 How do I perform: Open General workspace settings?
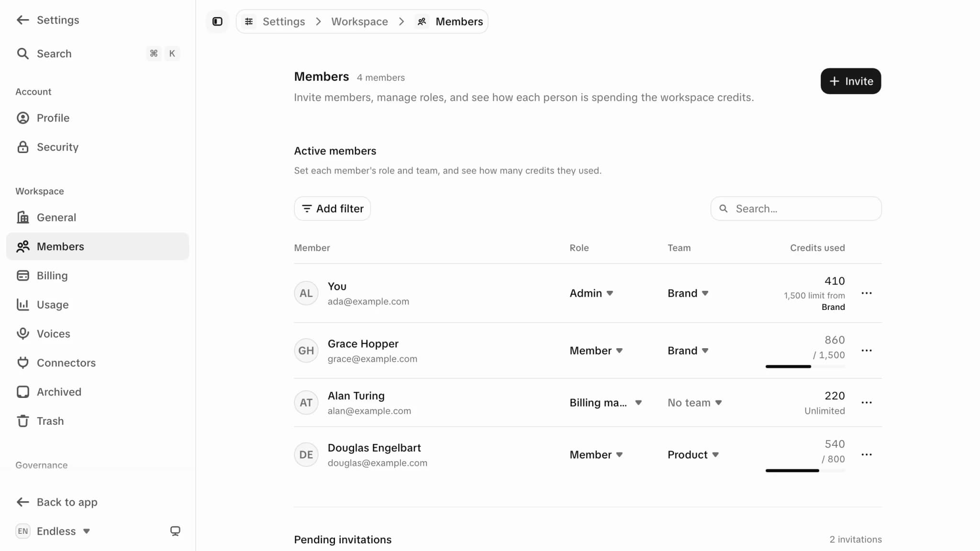point(98,218)
